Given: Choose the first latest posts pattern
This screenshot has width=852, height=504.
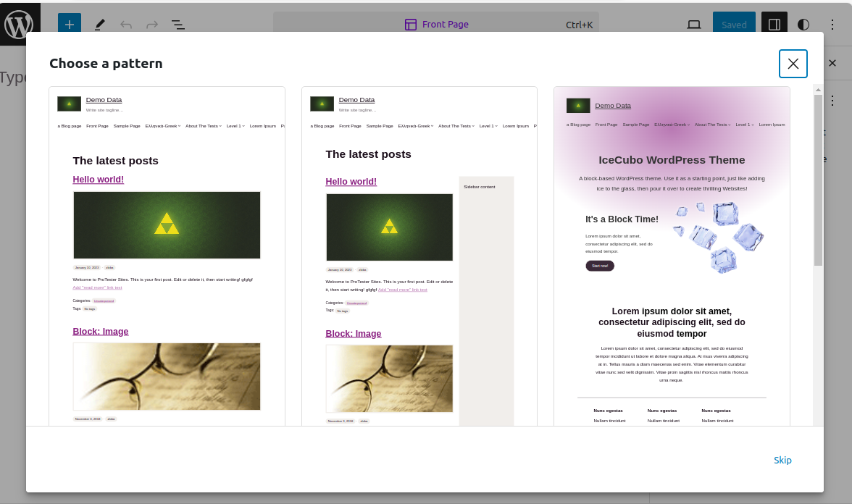Looking at the screenshot, I should click(x=167, y=256).
